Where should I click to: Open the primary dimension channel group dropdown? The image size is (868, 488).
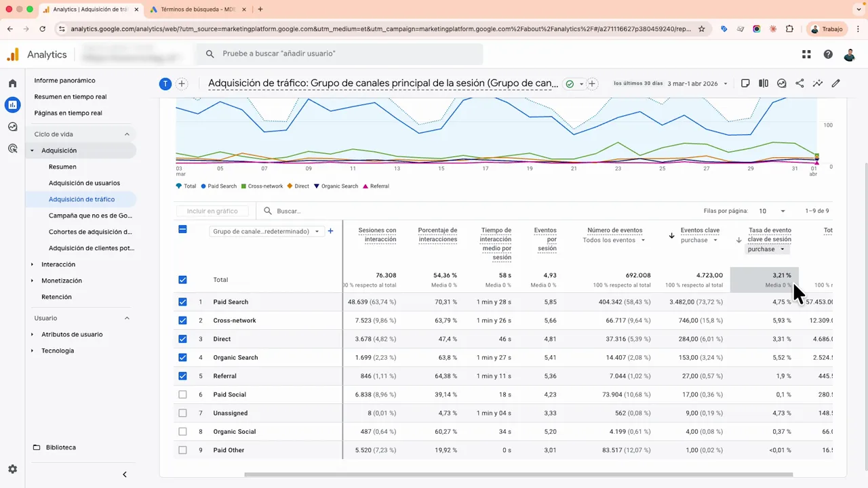coord(267,231)
